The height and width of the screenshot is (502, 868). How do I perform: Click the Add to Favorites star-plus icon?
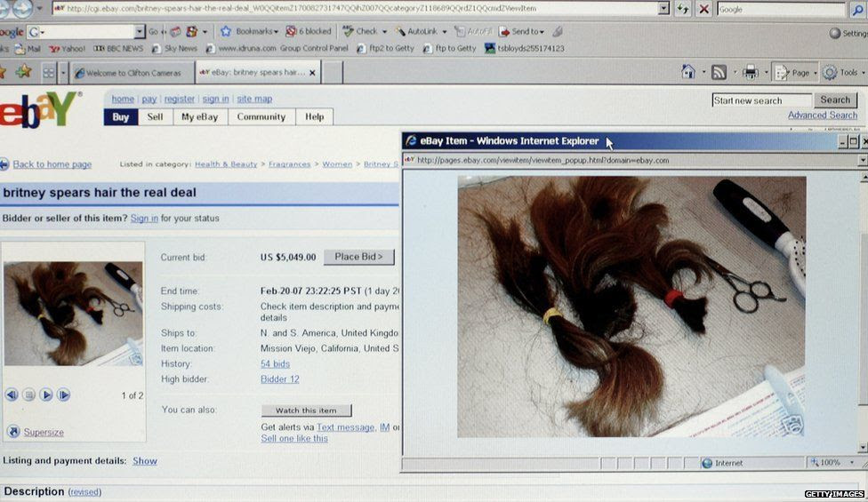23,72
